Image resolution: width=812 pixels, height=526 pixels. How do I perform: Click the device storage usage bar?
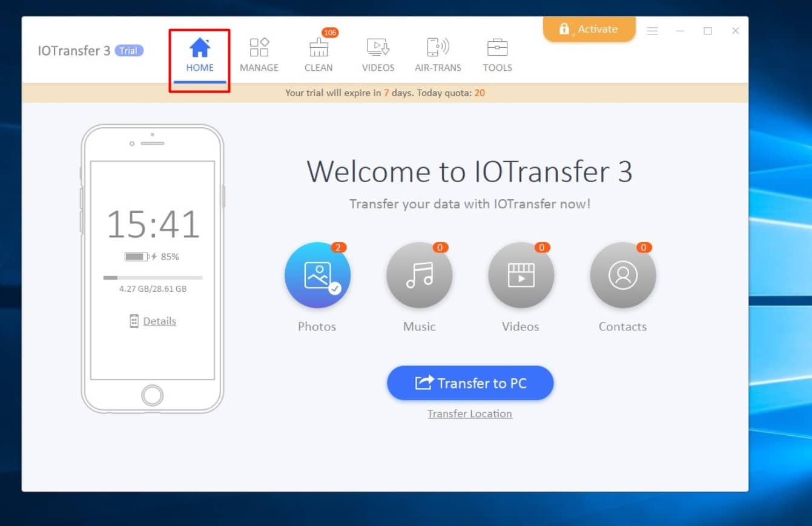tap(153, 278)
